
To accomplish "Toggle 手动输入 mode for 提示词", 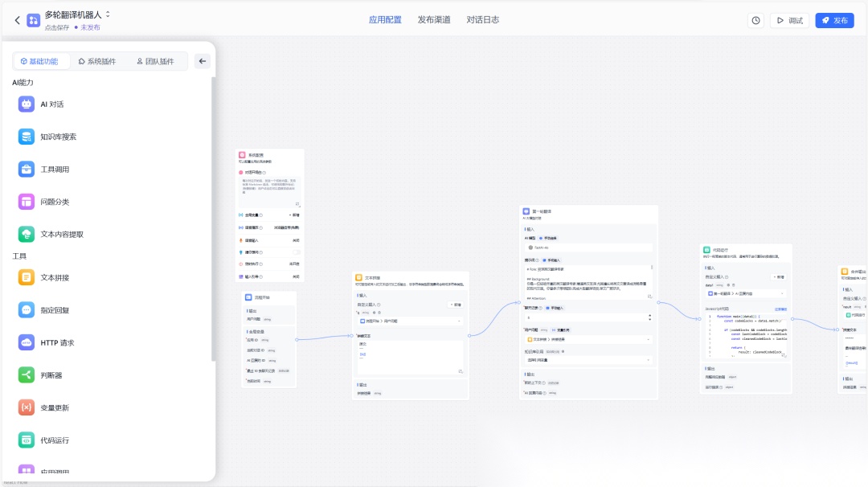I will coord(551,260).
